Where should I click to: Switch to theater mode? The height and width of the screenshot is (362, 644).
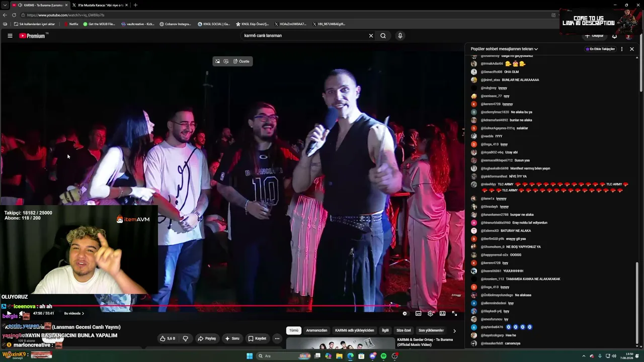pyautogui.click(x=442, y=313)
